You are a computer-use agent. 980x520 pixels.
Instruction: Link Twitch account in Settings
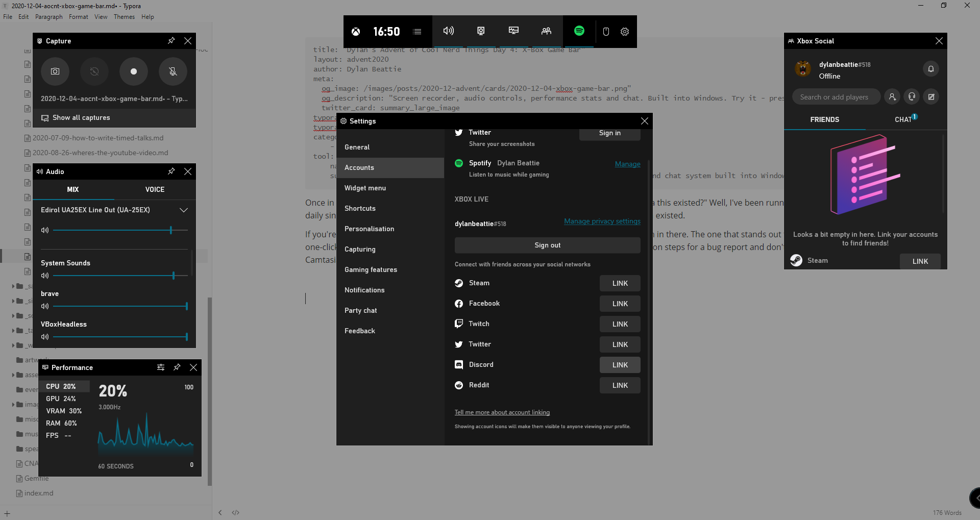tap(620, 324)
